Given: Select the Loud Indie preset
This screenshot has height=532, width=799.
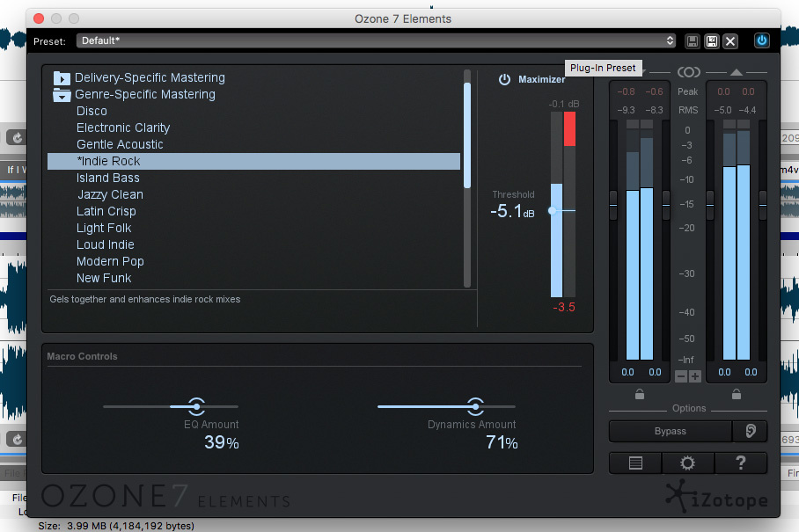Looking at the screenshot, I should coord(105,244).
